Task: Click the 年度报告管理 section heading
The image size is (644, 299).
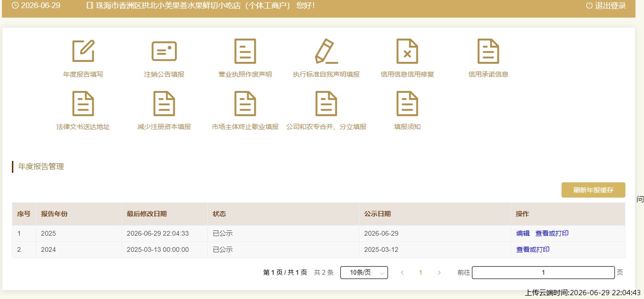Action: (x=41, y=166)
